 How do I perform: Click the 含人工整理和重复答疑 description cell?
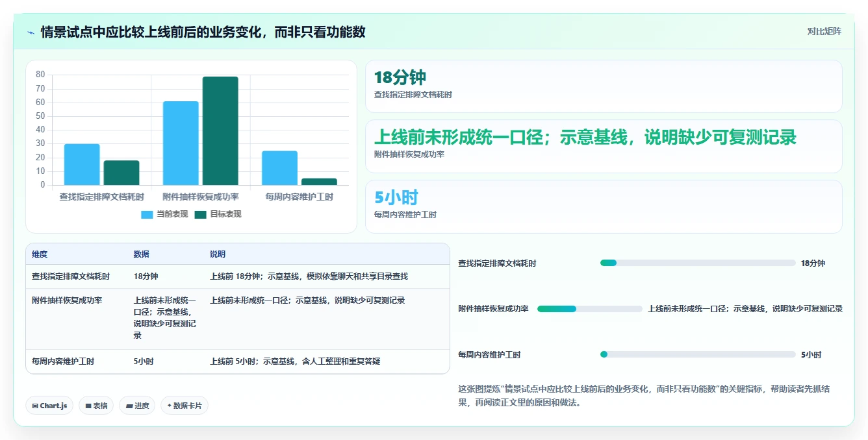(295, 361)
